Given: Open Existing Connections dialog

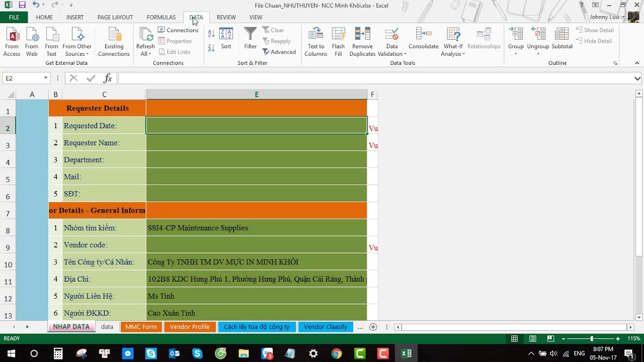Looking at the screenshot, I should pyautogui.click(x=114, y=42).
